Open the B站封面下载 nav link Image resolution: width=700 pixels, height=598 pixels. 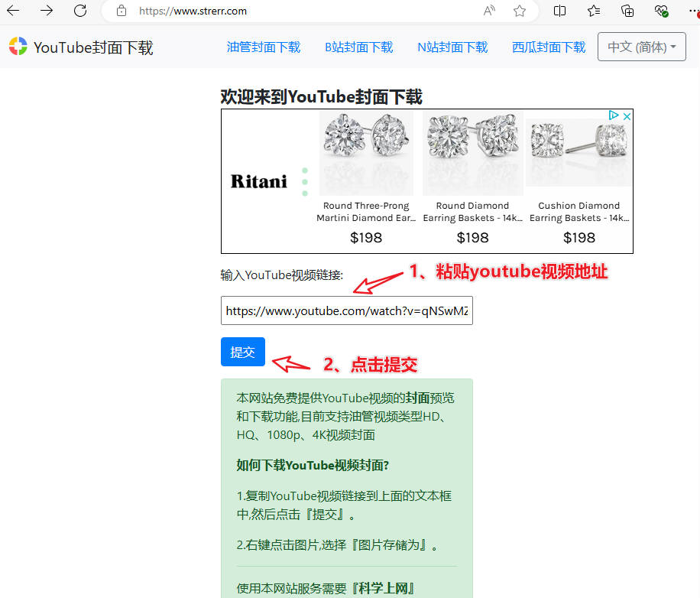click(359, 47)
